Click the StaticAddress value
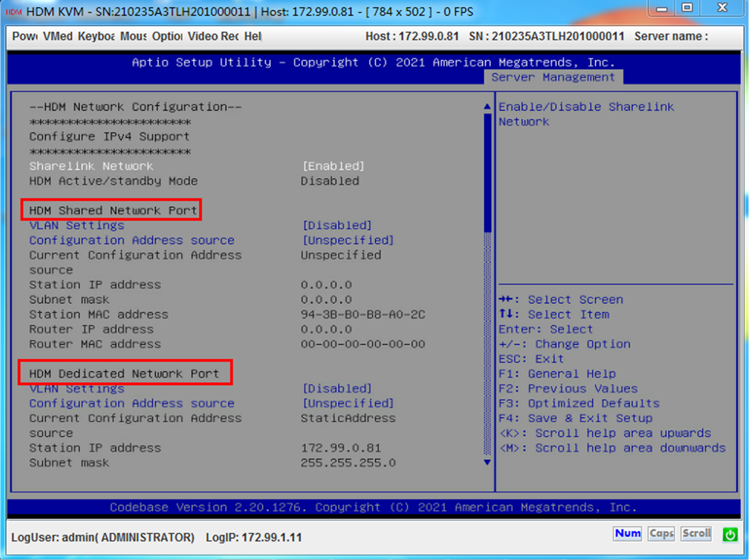Image resolution: width=749 pixels, height=560 pixels. click(348, 418)
